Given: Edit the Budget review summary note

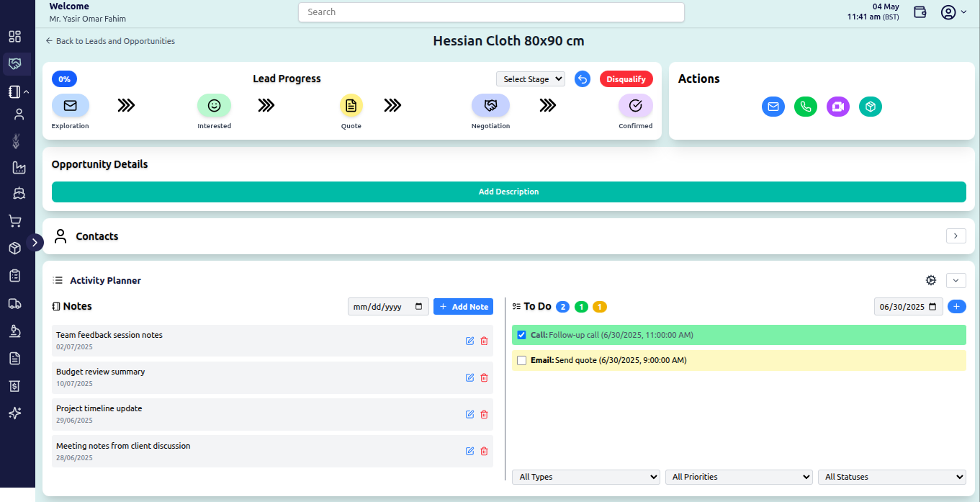Looking at the screenshot, I should click(470, 377).
